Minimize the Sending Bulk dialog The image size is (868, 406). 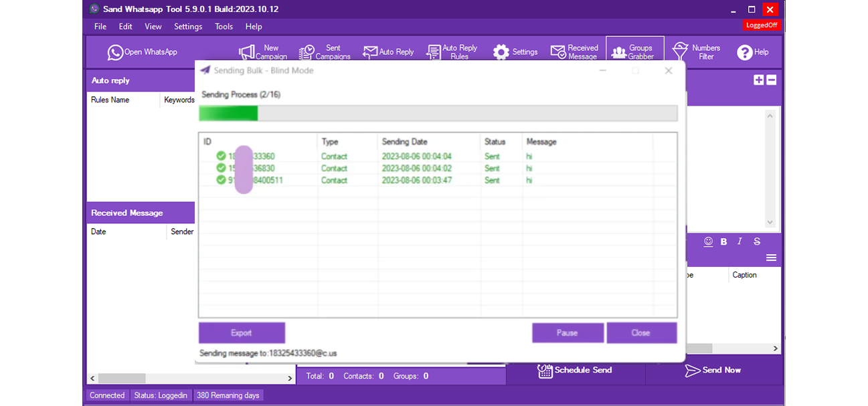pos(603,70)
